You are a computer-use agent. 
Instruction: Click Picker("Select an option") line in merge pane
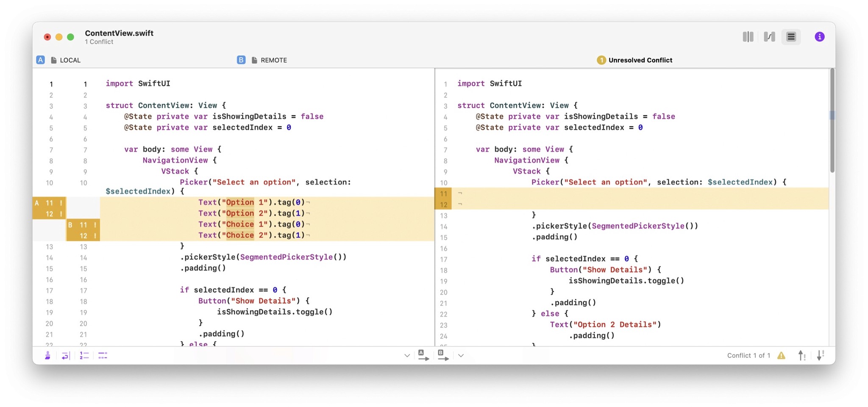coord(659,182)
